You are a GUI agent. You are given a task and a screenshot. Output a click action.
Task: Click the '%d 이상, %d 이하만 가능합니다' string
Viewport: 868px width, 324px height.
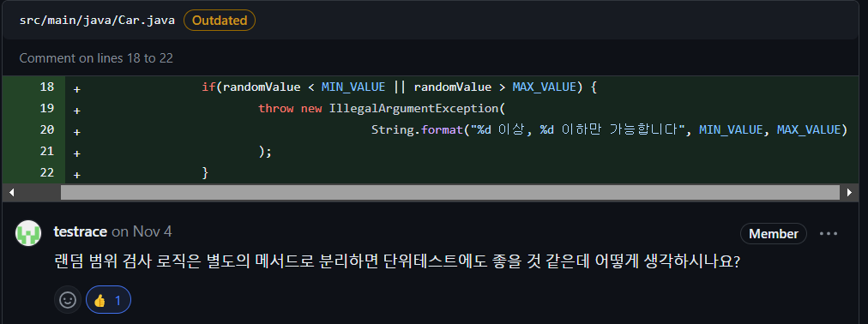click(577, 130)
